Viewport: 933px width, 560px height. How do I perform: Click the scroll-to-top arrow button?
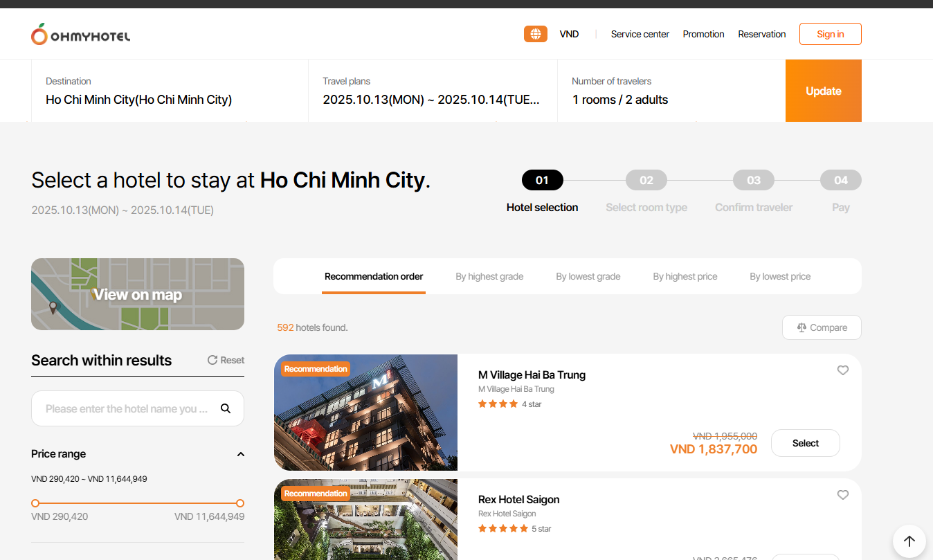909,541
